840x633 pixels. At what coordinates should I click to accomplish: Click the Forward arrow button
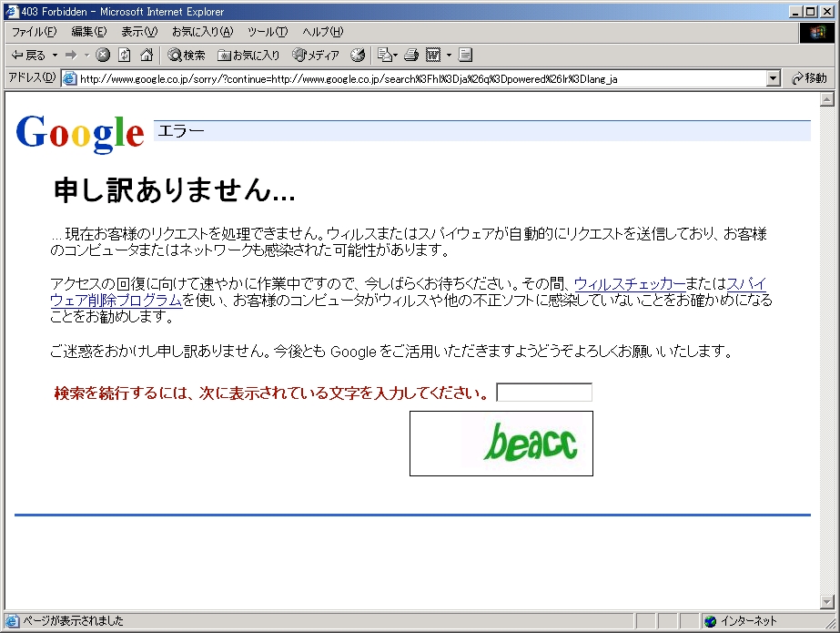71,56
